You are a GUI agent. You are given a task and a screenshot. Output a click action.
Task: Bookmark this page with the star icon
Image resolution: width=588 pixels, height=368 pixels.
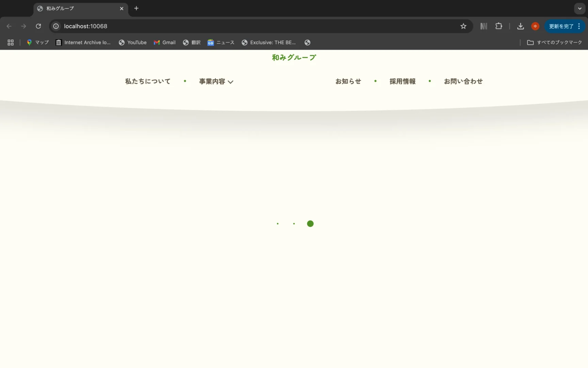pyautogui.click(x=463, y=26)
